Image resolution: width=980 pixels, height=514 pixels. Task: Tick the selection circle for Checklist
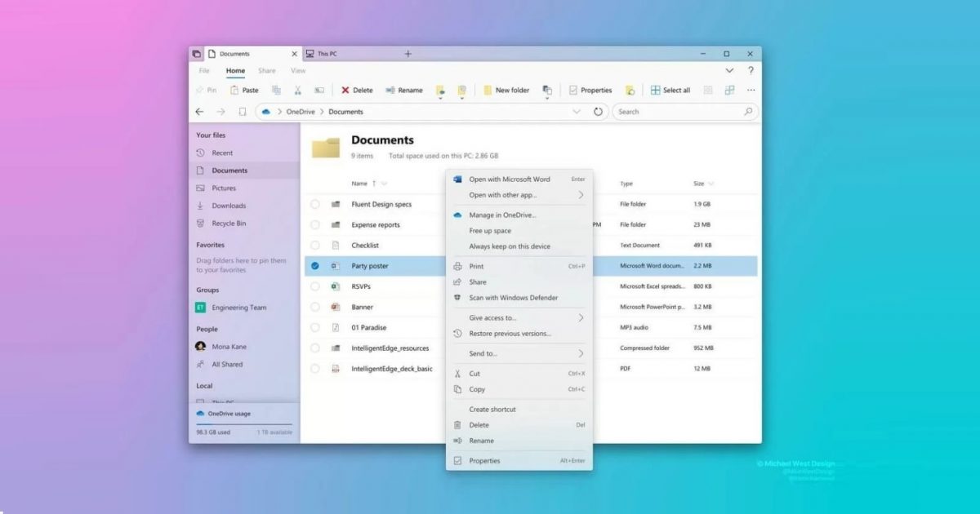(314, 246)
